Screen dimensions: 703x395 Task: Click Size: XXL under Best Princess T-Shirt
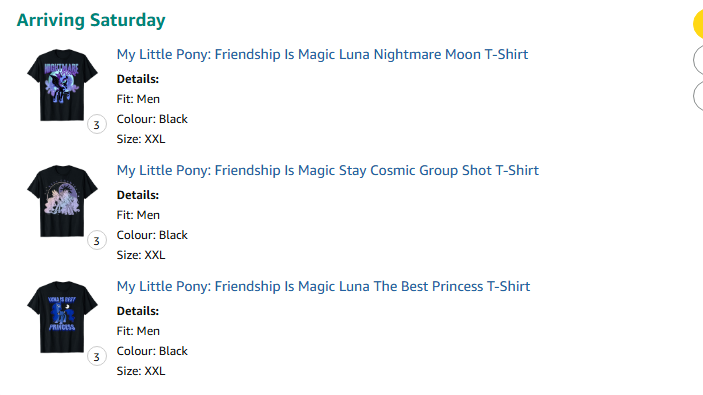click(x=141, y=371)
